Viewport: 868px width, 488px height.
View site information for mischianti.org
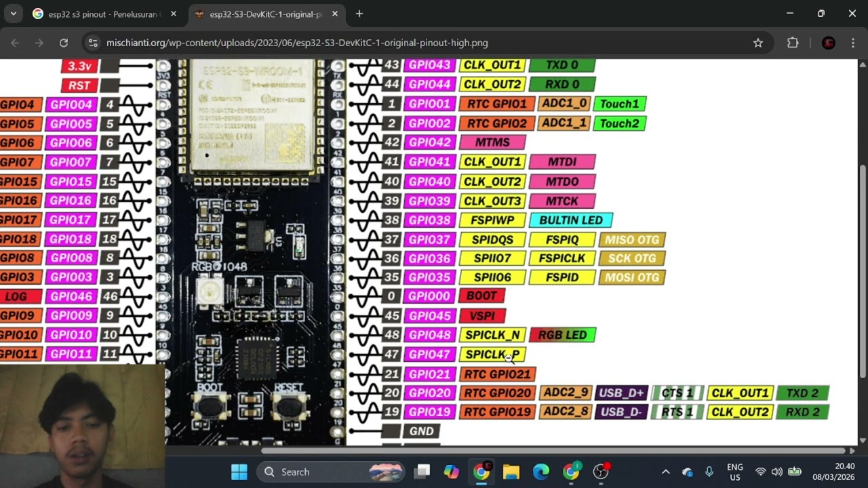point(93,43)
